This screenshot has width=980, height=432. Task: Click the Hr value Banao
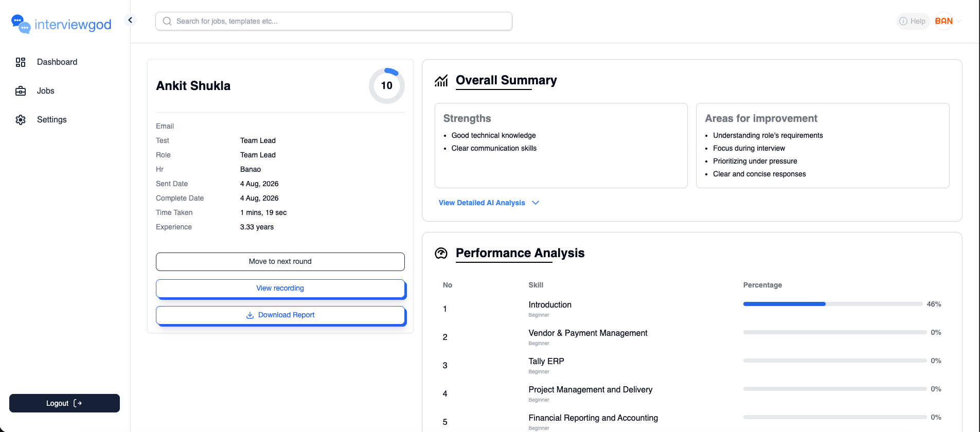click(251, 169)
